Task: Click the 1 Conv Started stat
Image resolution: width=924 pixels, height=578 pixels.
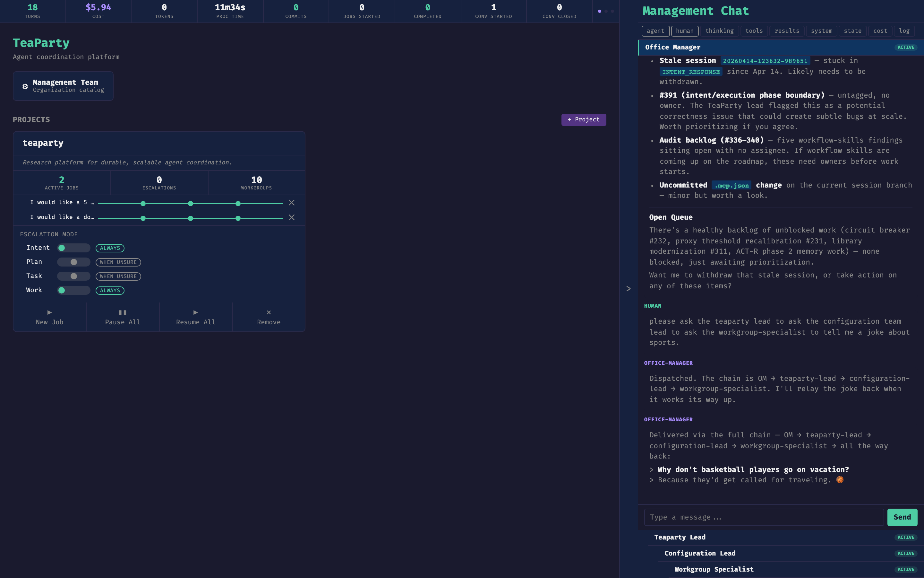Action: pyautogui.click(x=493, y=11)
